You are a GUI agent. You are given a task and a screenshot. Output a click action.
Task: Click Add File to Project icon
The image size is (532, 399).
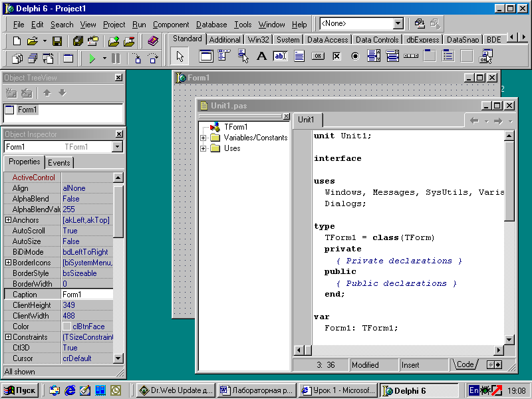[x=114, y=41]
